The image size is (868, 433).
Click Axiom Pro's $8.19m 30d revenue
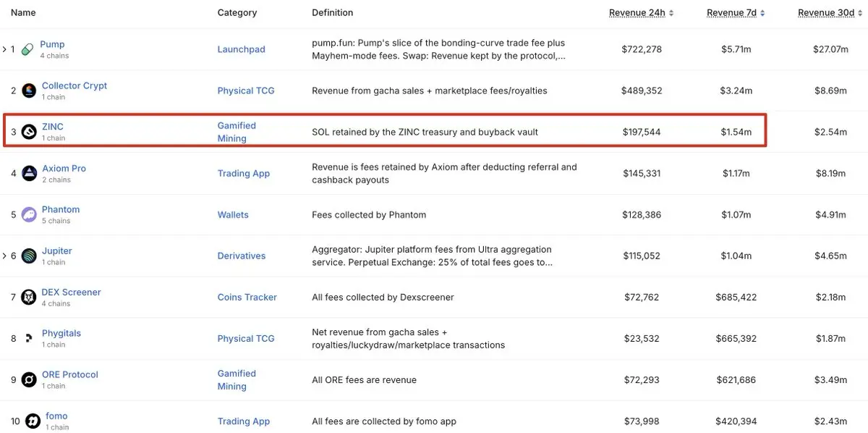830,173
